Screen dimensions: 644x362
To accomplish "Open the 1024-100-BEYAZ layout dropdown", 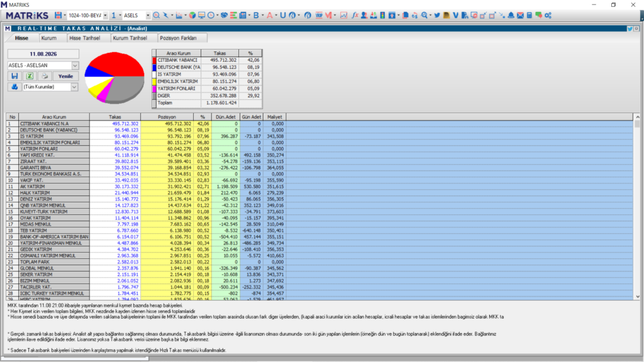I will pos(105,15).
